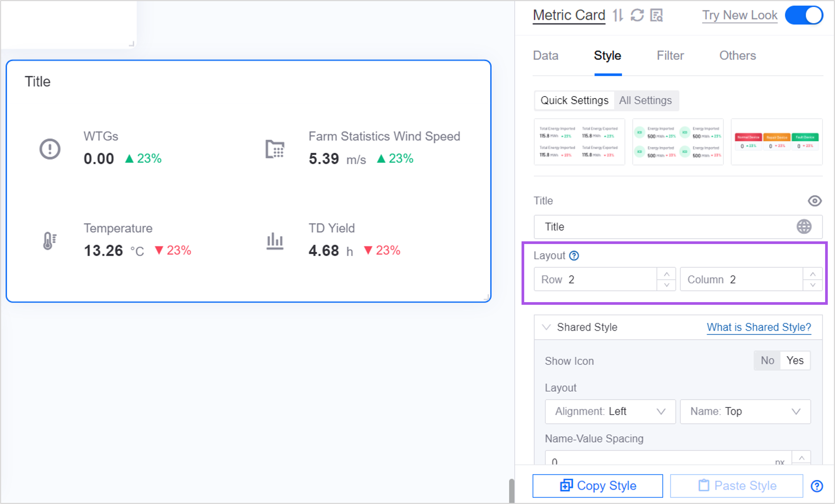The image size is (835, 504).
Task: Click the refresh icon in panel header
Action: (637, 15)
